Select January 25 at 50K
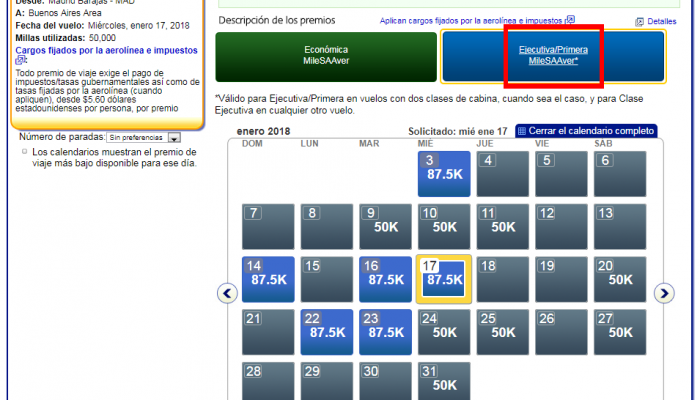The height and width of the screenshot is (400, 700). point(502,332)
